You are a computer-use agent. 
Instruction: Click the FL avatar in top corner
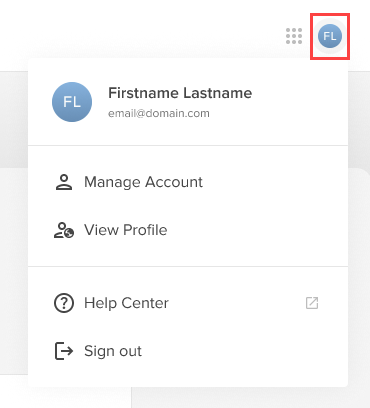(x=330, y=36)
